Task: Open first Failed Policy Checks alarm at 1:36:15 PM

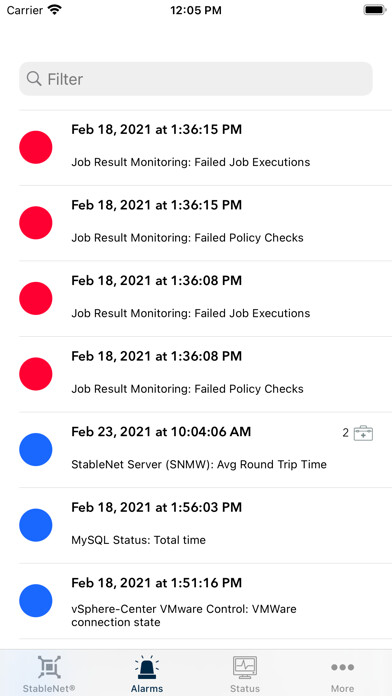Action: tap(205, 223)
